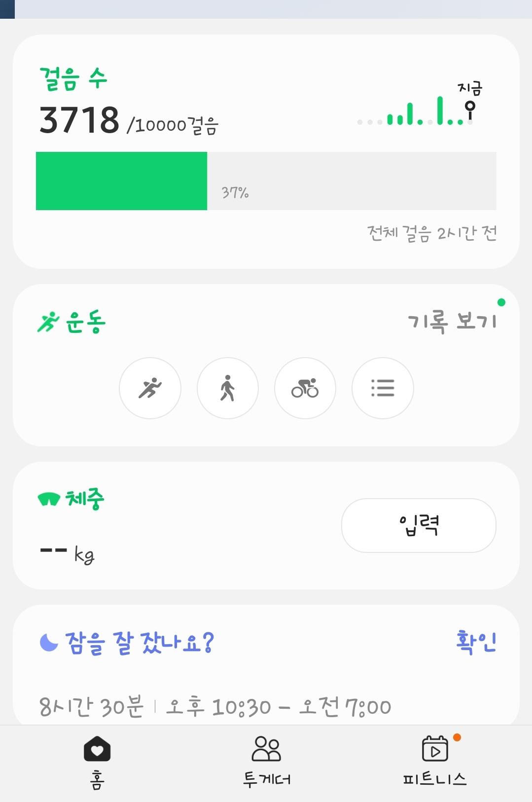Open the 피트니스 tab
532x802 pixels.
tap(435, 761)
